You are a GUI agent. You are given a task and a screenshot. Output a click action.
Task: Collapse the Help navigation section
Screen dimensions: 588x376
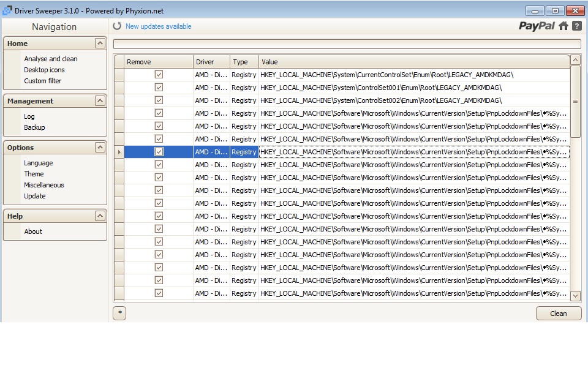[100, 216]
